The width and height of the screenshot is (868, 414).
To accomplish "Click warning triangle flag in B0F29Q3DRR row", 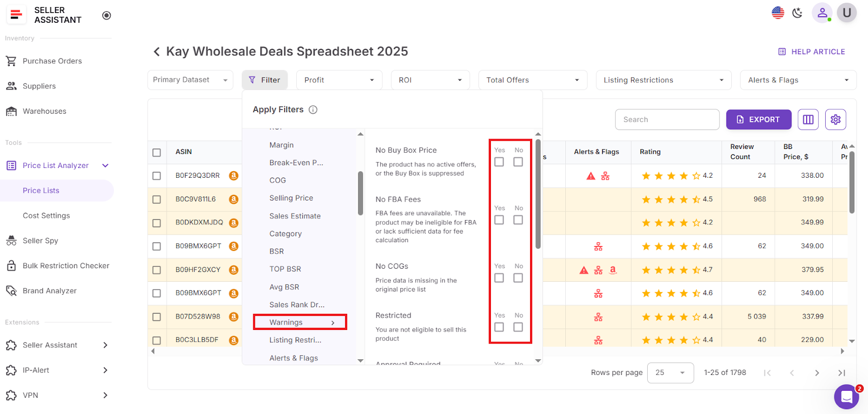I will [591, 176].
